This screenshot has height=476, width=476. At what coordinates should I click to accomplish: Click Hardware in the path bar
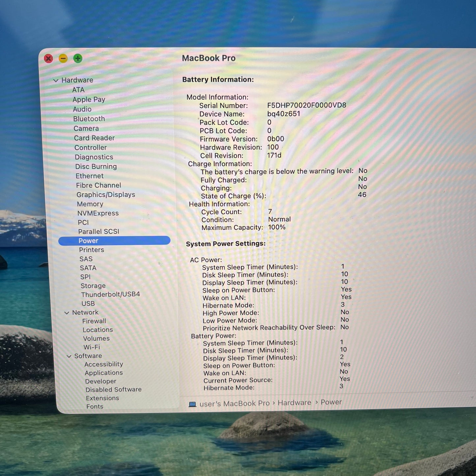[x=294, y=403]
